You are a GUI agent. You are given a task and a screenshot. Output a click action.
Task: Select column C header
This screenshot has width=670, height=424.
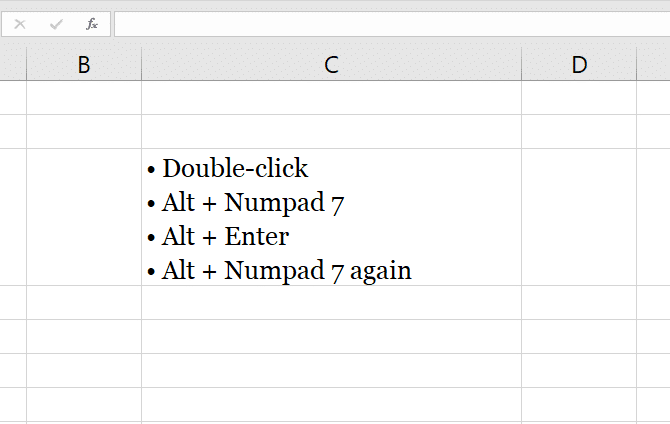pos(331,65)
